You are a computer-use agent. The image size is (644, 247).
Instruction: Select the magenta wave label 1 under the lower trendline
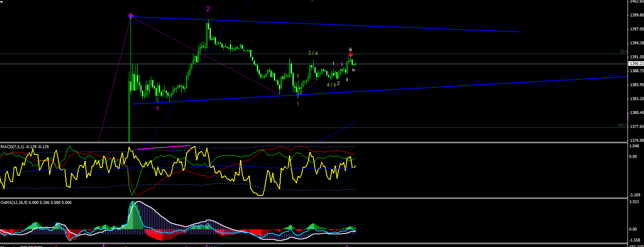tap(158, 109)
